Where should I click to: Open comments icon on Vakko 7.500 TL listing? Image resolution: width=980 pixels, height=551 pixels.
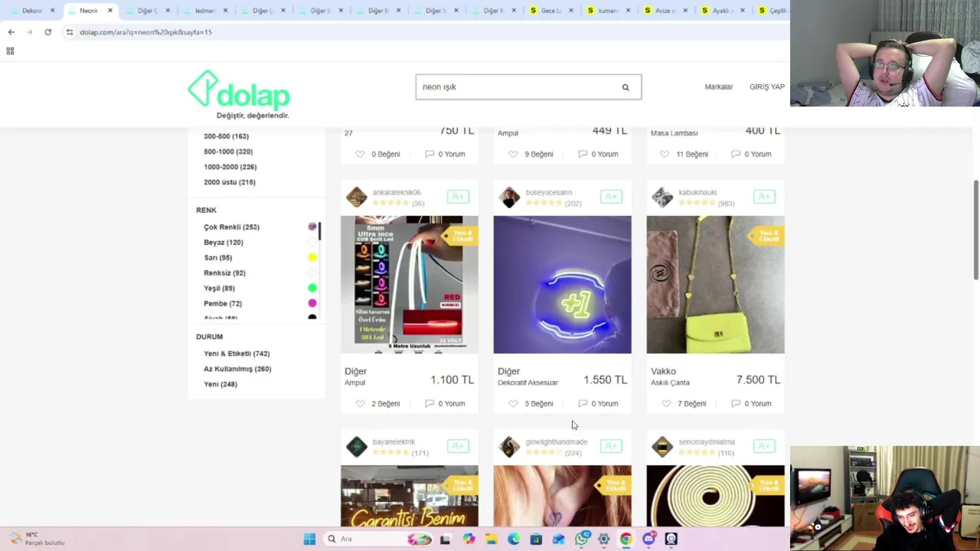pos(736,403)
